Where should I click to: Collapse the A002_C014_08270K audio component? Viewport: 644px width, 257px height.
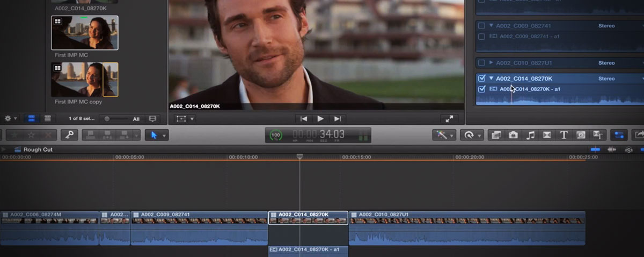coord(491,78)
